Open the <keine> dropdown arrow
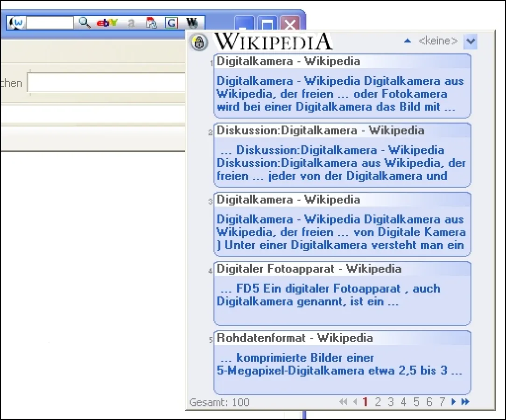Screen dimensions: 506x420 coord(470,42)
